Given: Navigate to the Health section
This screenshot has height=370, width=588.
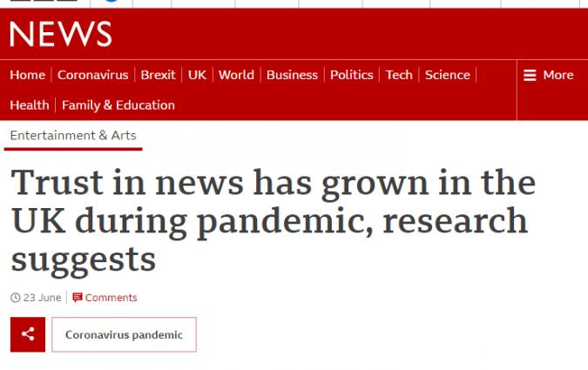Looking at the screenshot, I should coord(29,105).
